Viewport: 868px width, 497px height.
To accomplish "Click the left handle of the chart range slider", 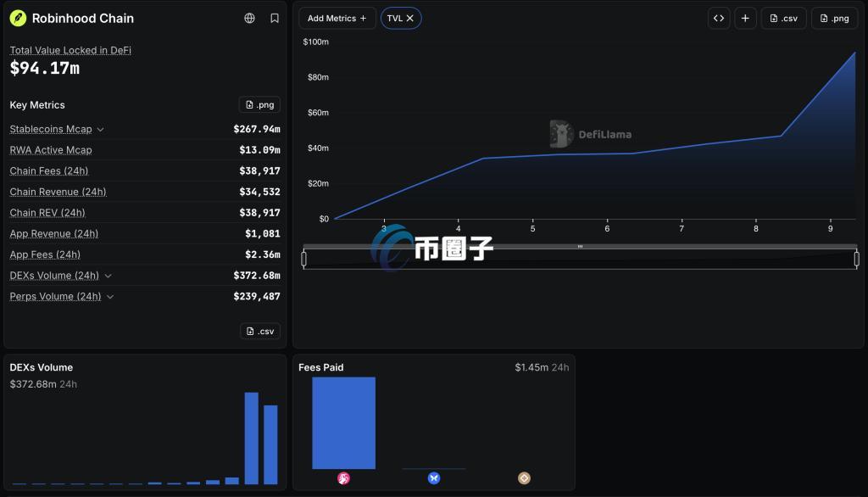I will point(304,259).
